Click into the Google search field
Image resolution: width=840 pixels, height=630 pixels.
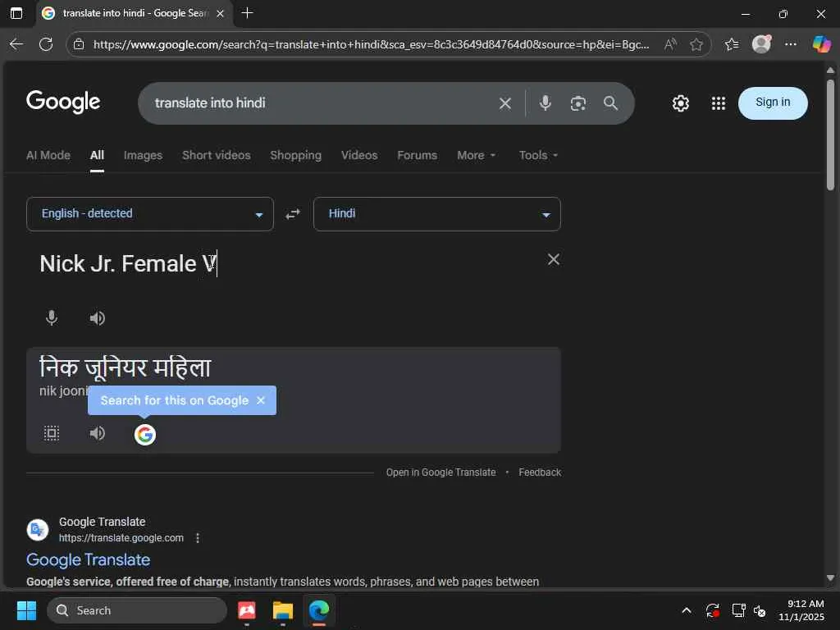322,103
